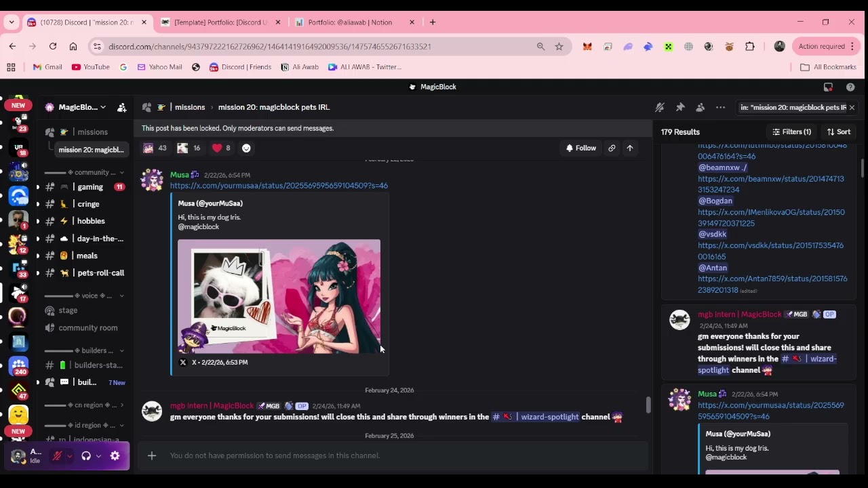Open user settings gear icon
Screen dimensions: 868x488
pyautogui.click(x=115, y=456)
